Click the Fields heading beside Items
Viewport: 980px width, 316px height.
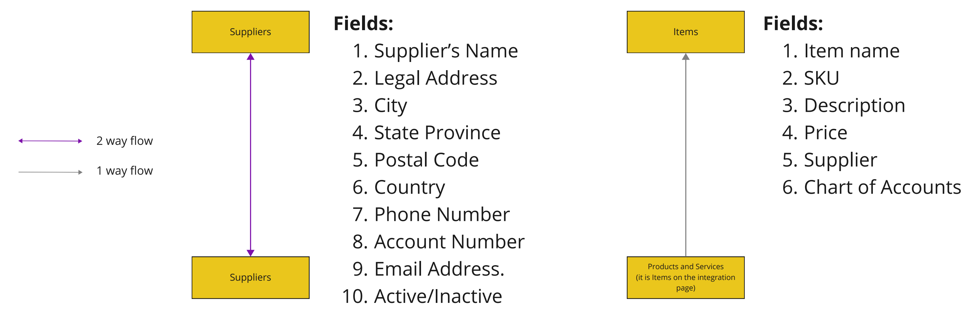(793, 24)
